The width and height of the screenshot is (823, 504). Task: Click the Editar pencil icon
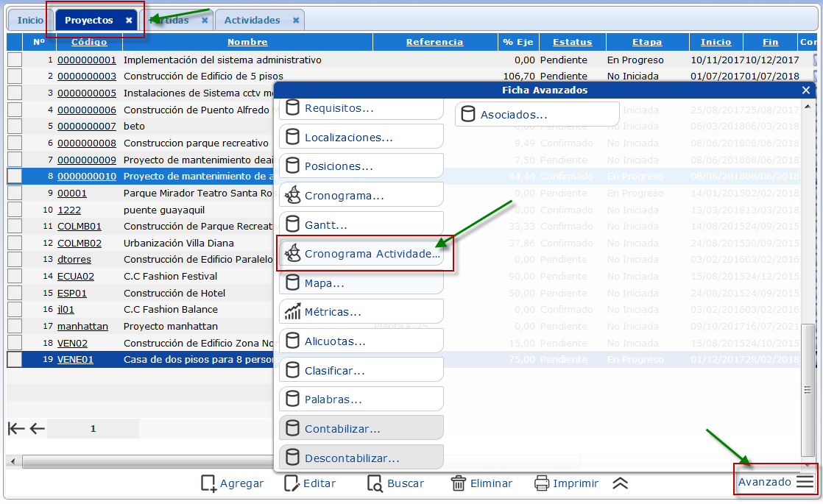292,483
